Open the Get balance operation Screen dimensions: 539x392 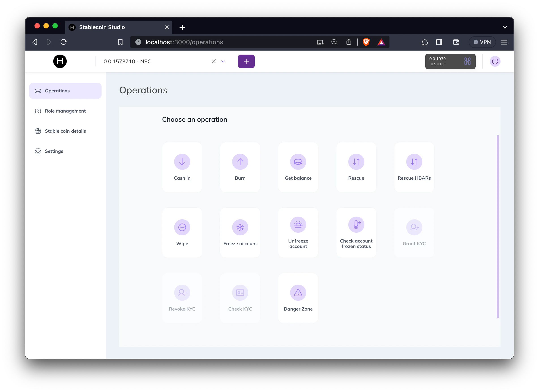298,167
